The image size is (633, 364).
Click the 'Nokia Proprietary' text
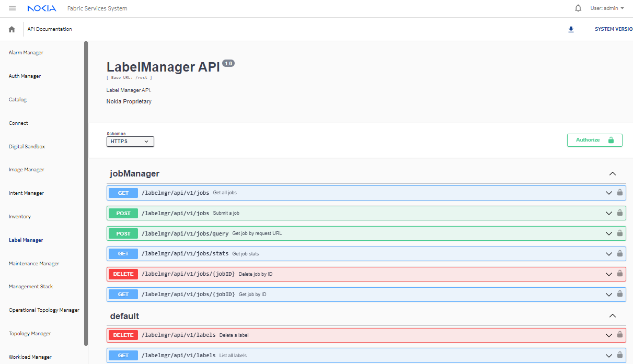(x=129, y=101)
